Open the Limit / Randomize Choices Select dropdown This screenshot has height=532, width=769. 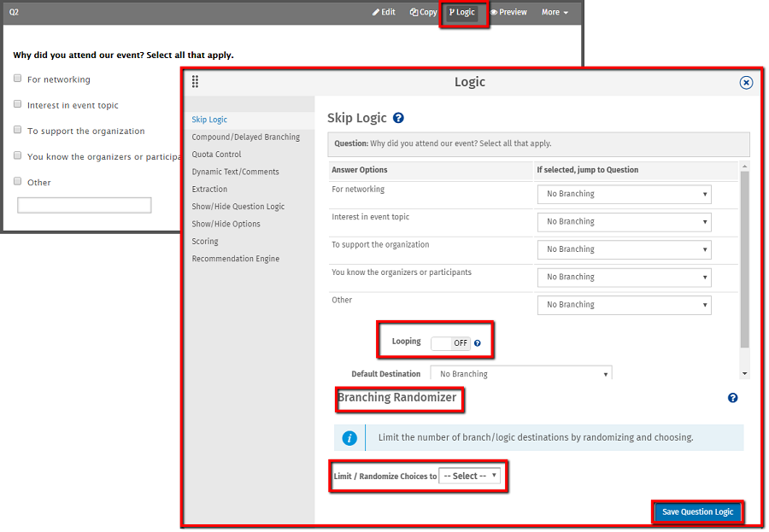coord(469,476)
